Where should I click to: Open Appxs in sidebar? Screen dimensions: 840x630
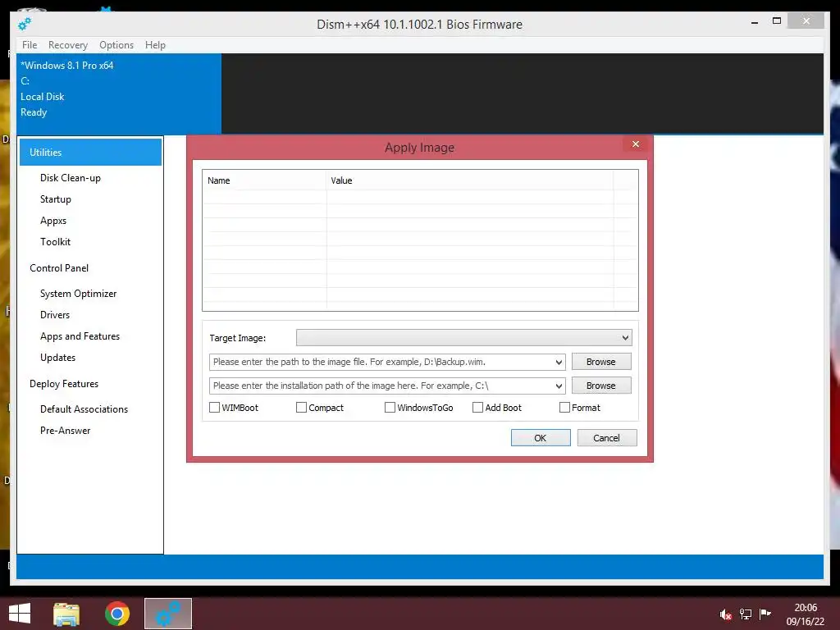click(x=53, y=221)
